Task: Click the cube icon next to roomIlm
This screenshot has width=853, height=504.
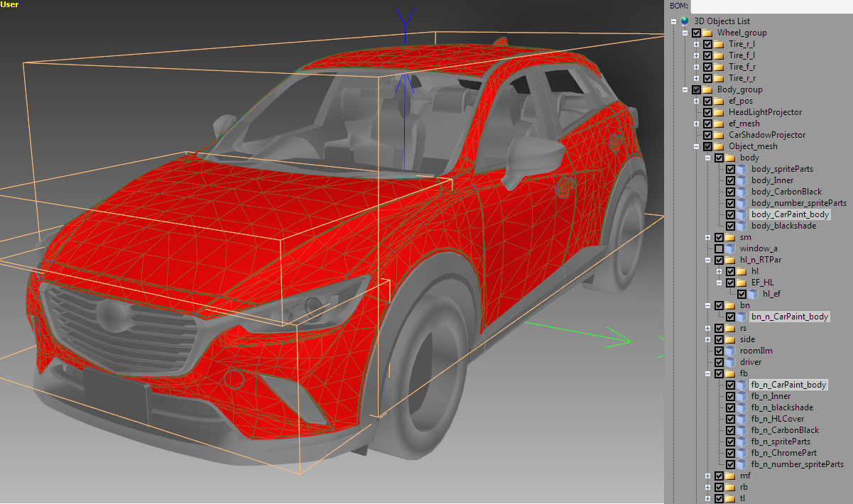Action: 730,351
